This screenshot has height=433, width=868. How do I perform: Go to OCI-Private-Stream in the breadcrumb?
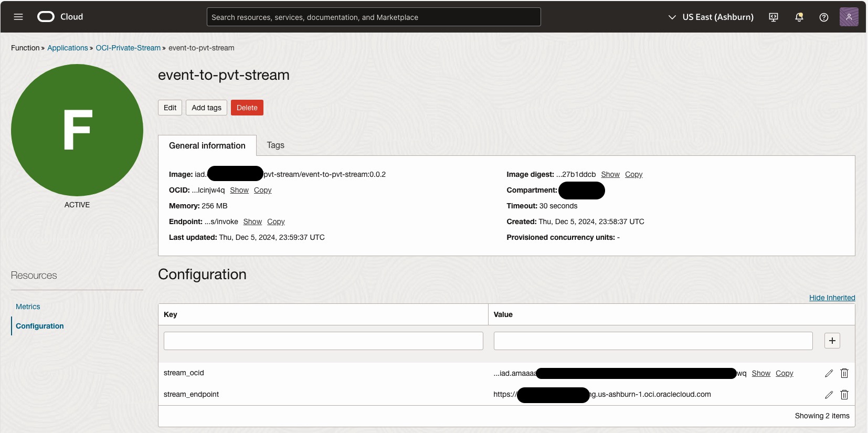pyautogui.click(x=128, y=48)
